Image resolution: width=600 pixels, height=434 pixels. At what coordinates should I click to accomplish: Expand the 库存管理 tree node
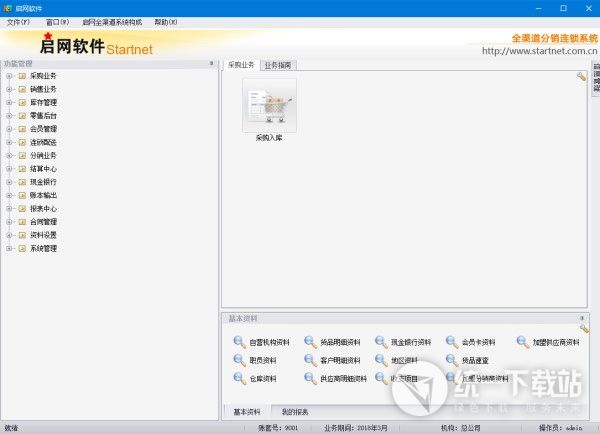pos(9,102)
